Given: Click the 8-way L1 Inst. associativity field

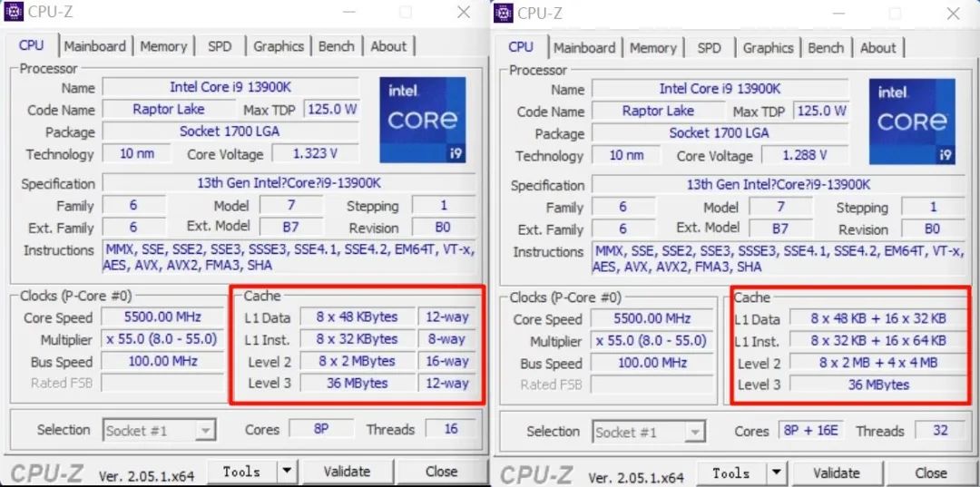Looking at the screenshot, I should tap(446, 339).
